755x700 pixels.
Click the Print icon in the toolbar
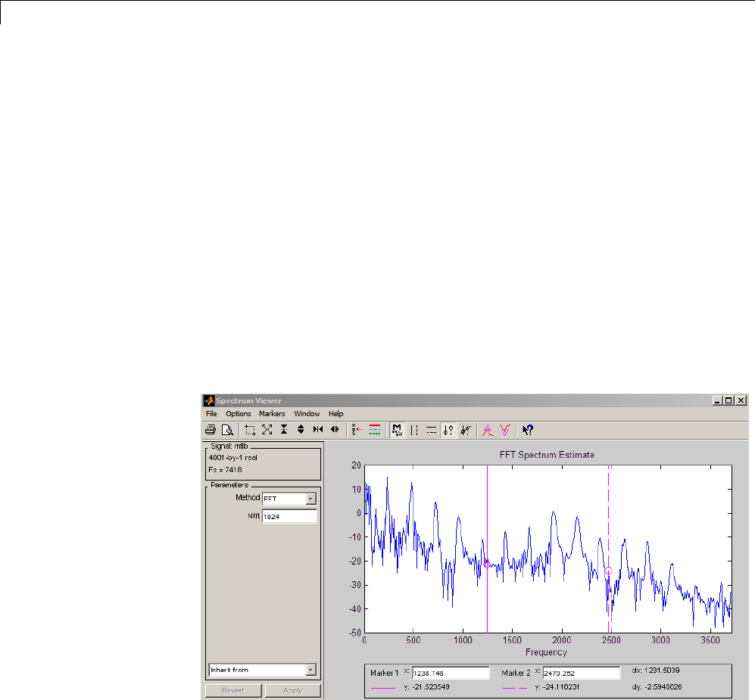(211, 430)
